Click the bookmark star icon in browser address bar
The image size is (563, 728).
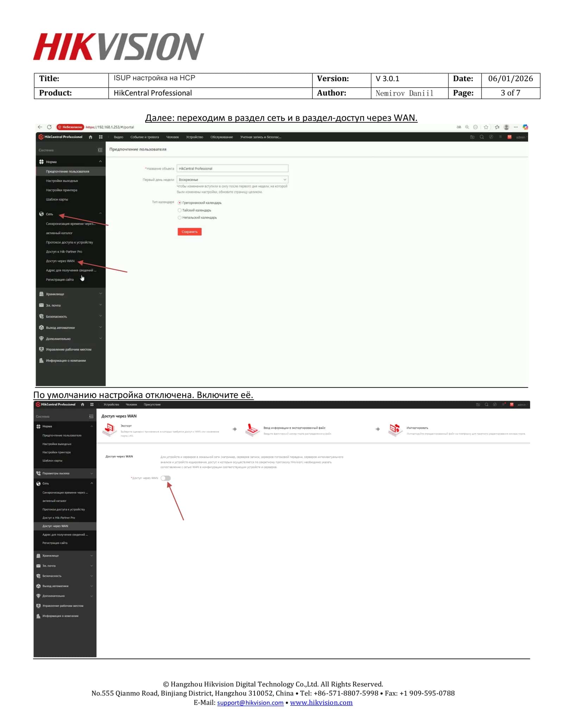(486, 127)
